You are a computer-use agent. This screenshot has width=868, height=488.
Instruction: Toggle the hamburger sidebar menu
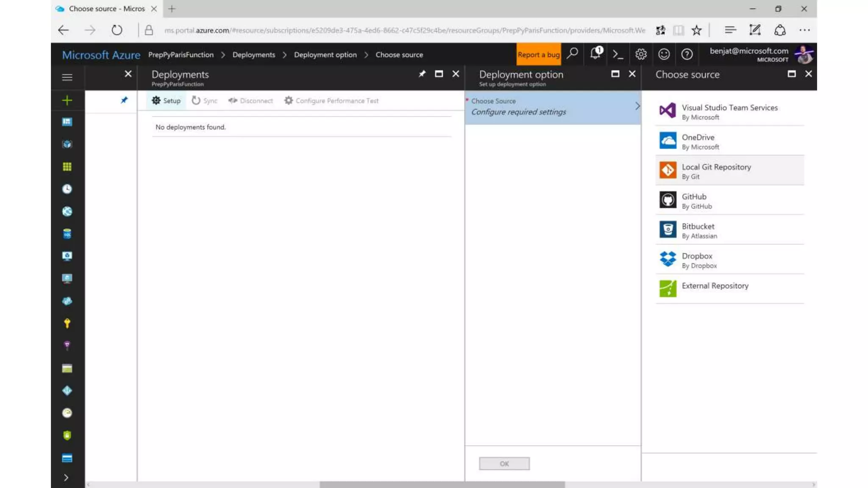click(67, 77)
